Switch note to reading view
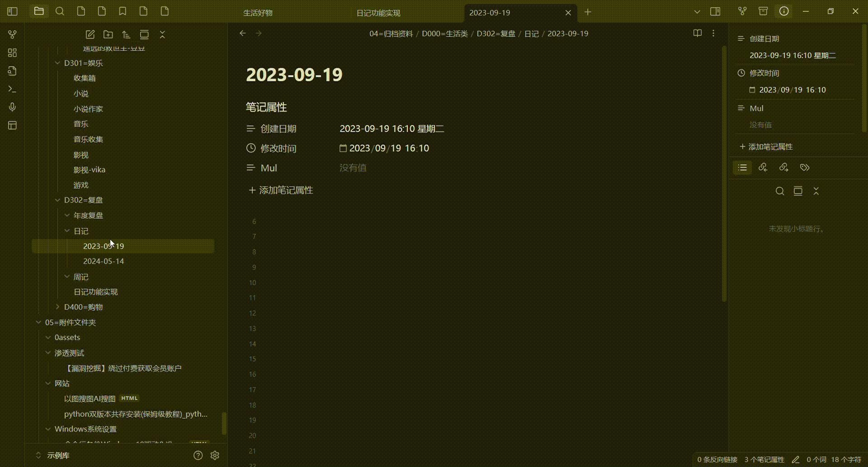This screenshot has height=467, width=868. tap(697, 33)
